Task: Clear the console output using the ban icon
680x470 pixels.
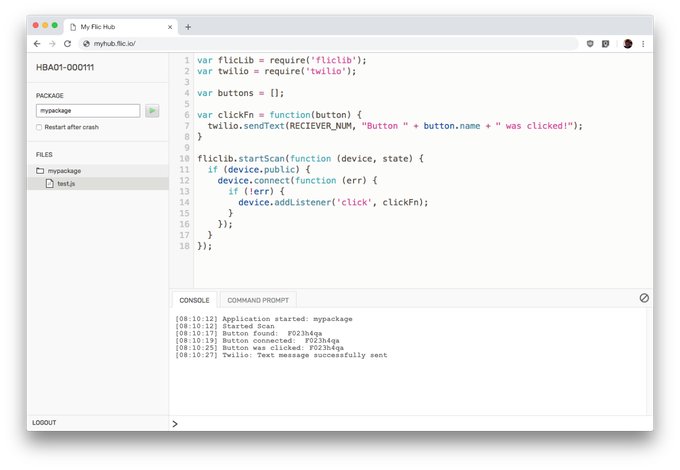Action: coord(644,298)
